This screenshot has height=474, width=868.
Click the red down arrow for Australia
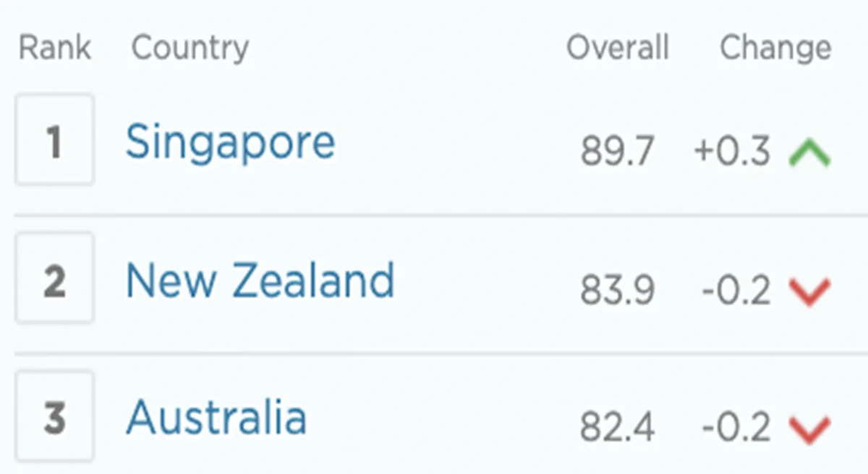coord(809,430)
